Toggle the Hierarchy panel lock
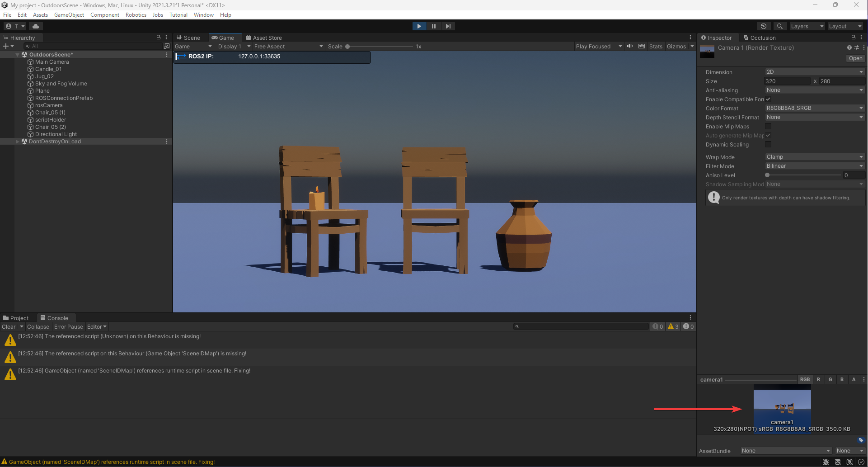868x467 pixels. 159,38
